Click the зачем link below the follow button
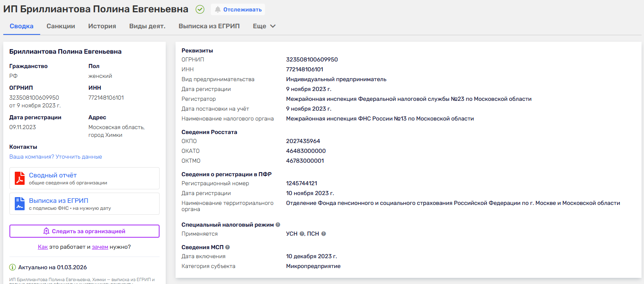The width and height of the screenshot is (644, 284). pos(100,247)
